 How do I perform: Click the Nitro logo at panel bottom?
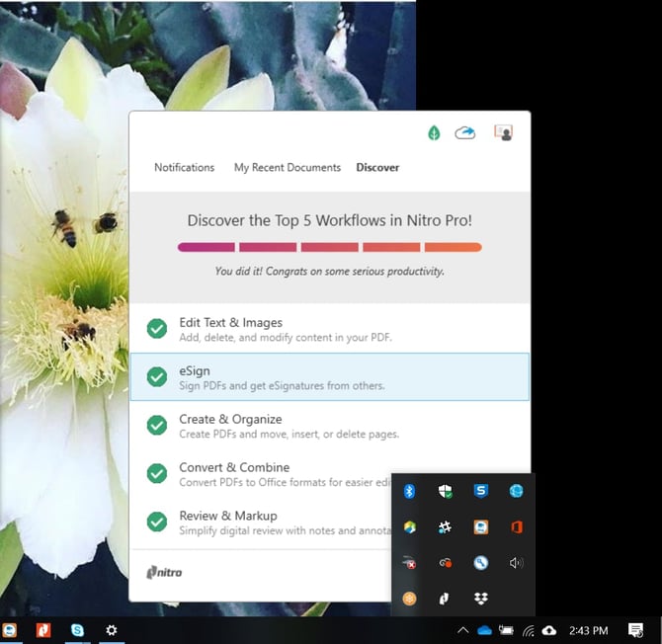(x=164, y=572)
